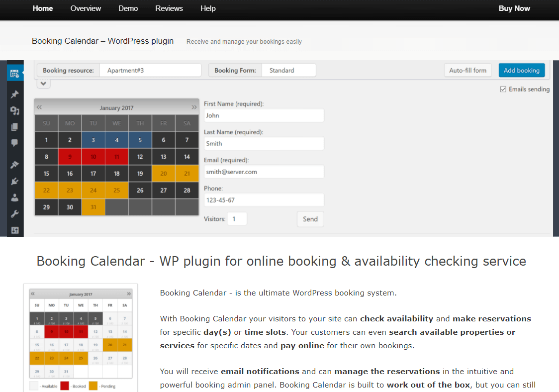The image size is (559, 392).
Task: Go to previous month in calendar
Action: [39, 107]
